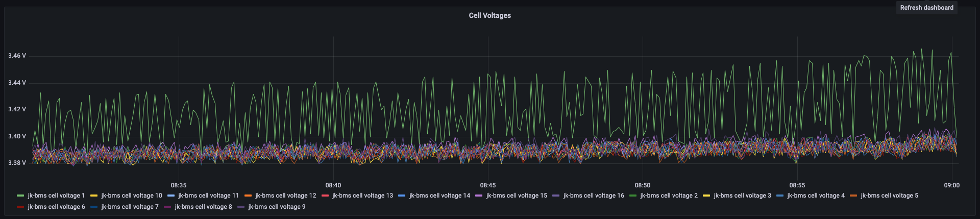Open the Cell Voltages panel title menu
The width and height of the screenshot is (980, 219).
[x=489, y=15]
